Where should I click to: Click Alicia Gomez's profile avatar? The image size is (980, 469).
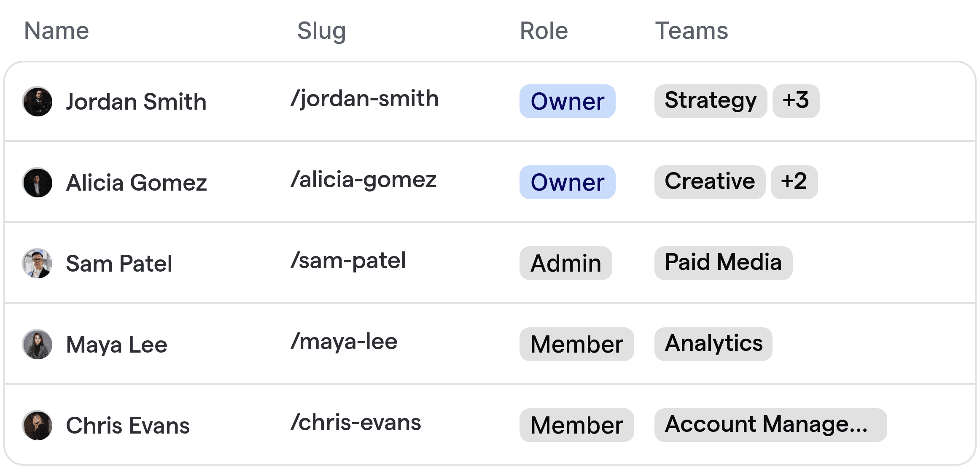coord(37,182)
